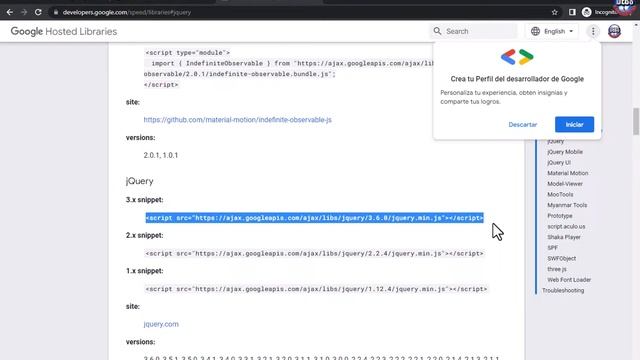Click the 1.x snippet label
The width and height of the screenshot is (640, 360).
point(144,271)
